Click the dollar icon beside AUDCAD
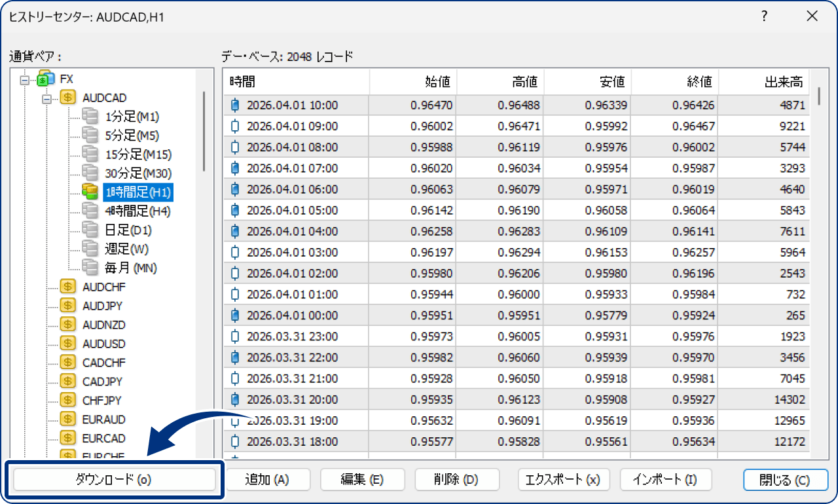This screenshot has height=504, width=838. point(67,97)
